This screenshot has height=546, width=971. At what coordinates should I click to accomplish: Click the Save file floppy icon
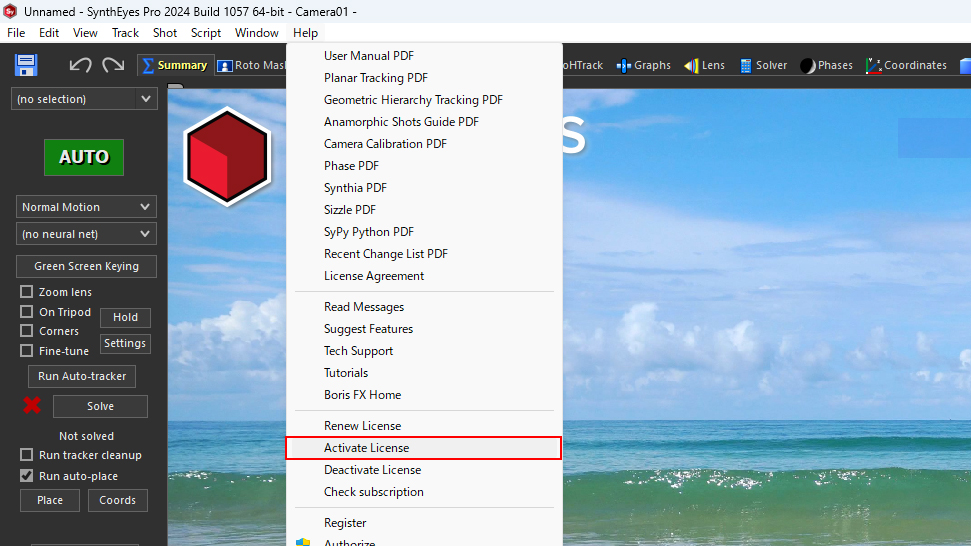pyautogui.click(x=26, y=65)
